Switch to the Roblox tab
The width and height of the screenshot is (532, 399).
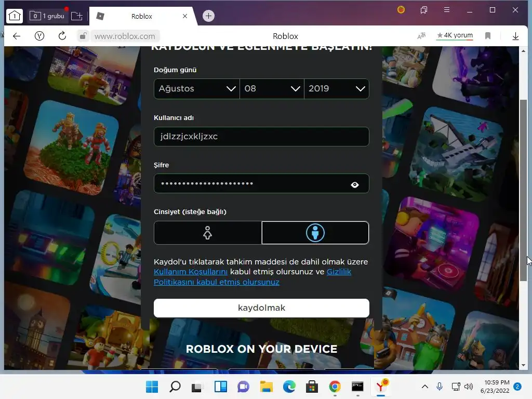(141, 16)
